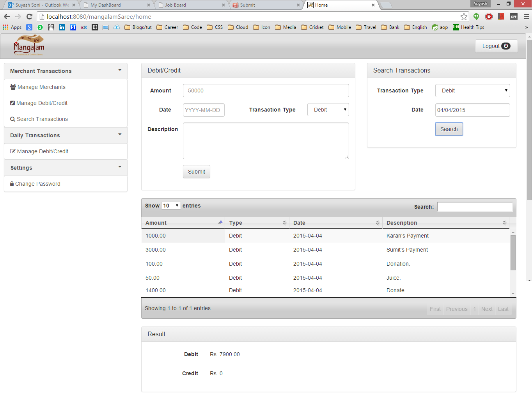This screenshot has width=532, height=394.
Task: Open the edX bookmark icon
Action: (x=84, y=27)
